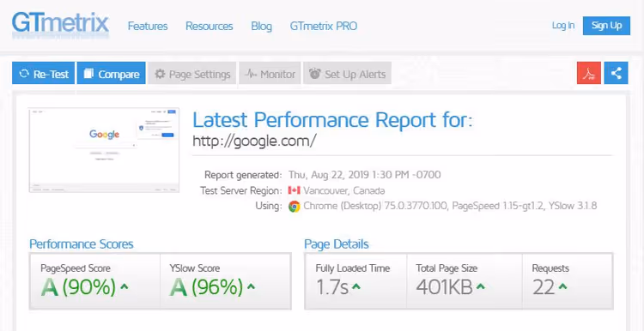644x331 pixels.
Task: Click the Compare button
Action: [x=112, y=73]
